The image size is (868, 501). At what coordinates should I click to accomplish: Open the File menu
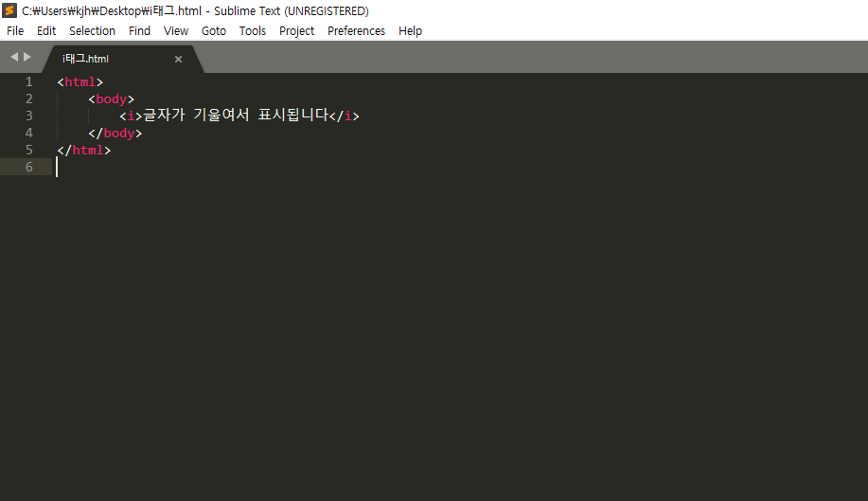coord(15,31)
